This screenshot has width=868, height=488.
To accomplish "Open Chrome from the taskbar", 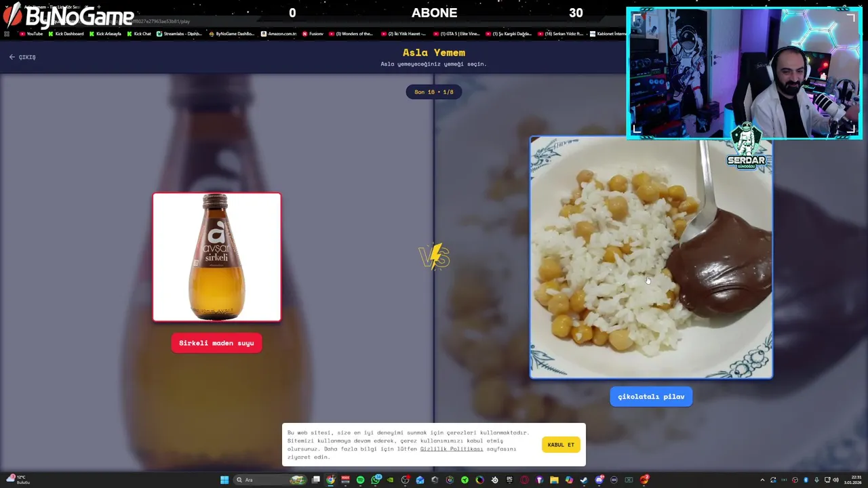I will pyautogui.click(x=330, y=480).
